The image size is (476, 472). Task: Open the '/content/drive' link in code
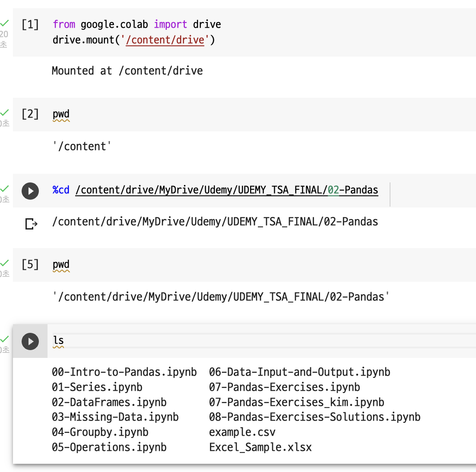[165, 40]
